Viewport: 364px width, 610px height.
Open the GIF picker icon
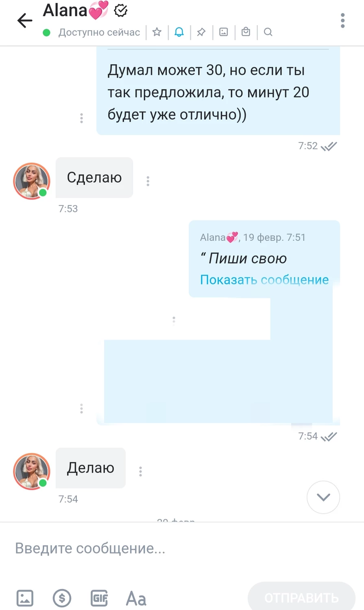pyautogui.click(x=99, y=598)
